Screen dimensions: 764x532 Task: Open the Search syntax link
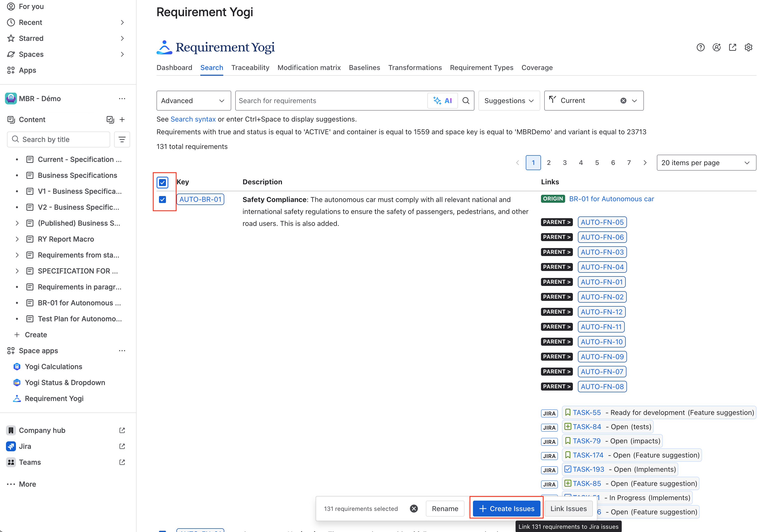pyautogui.click(x=193, y=119)
